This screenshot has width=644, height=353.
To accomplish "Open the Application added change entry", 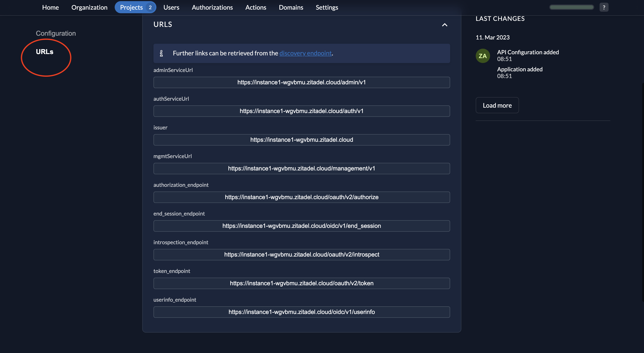I will (x=520, y=69).
